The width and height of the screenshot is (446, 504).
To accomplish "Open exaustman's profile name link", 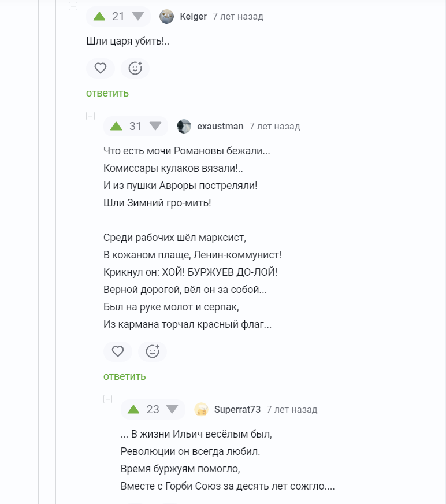I will (x=220, y=126).
